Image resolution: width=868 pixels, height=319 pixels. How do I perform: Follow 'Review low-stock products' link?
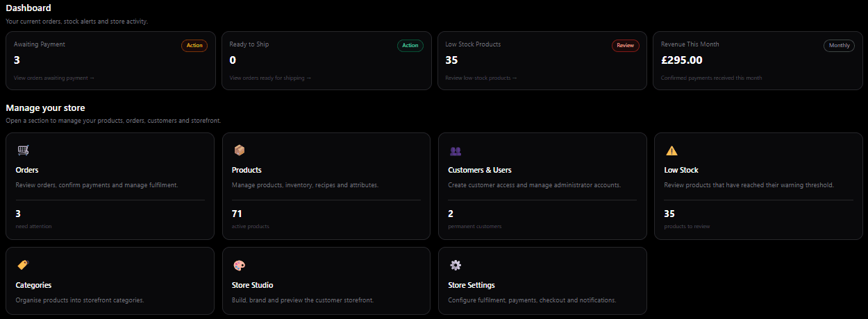point(481,78)
